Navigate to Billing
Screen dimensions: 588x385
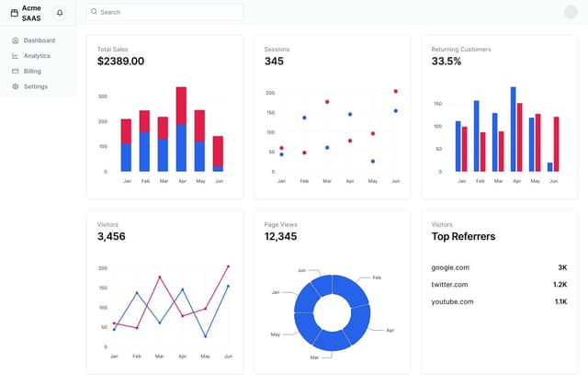[x=32, y=71]
